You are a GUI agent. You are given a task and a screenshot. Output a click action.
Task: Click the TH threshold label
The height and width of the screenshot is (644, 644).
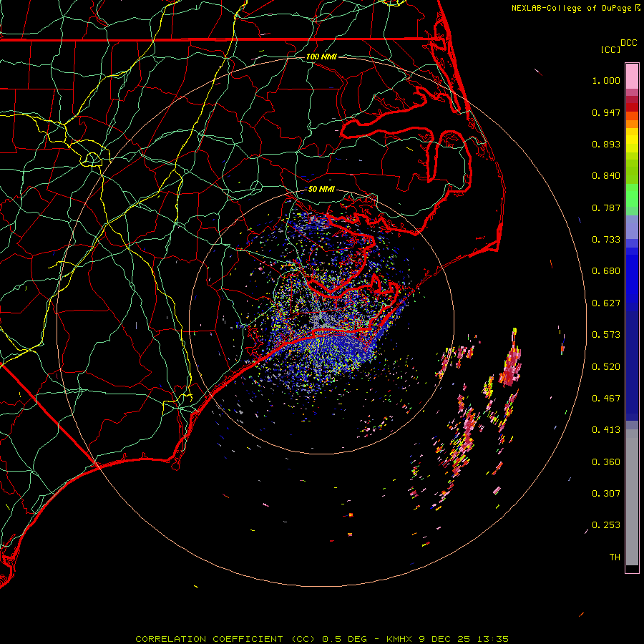615,557
